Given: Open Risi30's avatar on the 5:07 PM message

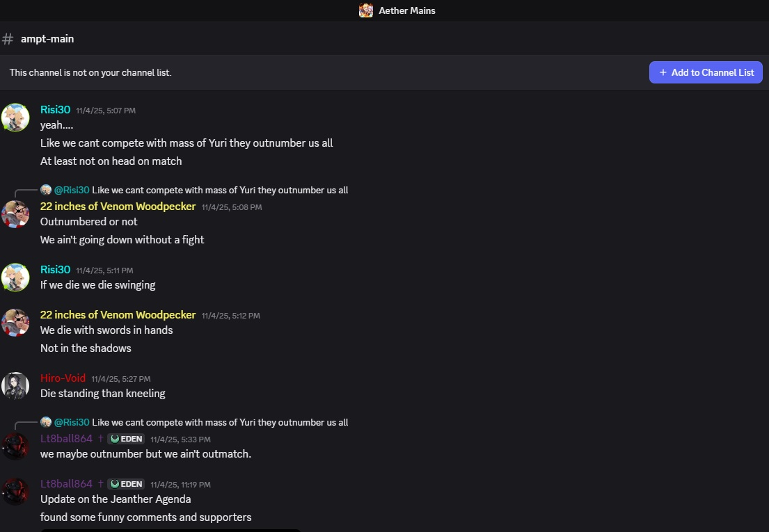Looking at the screenshot, I should [15, 118].
